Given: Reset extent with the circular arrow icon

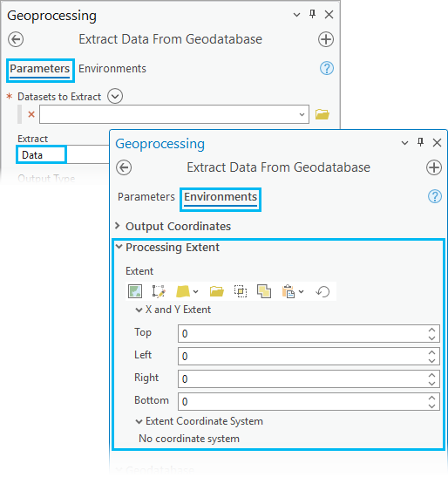Looking at the screenshot, I should coord(322,291).
